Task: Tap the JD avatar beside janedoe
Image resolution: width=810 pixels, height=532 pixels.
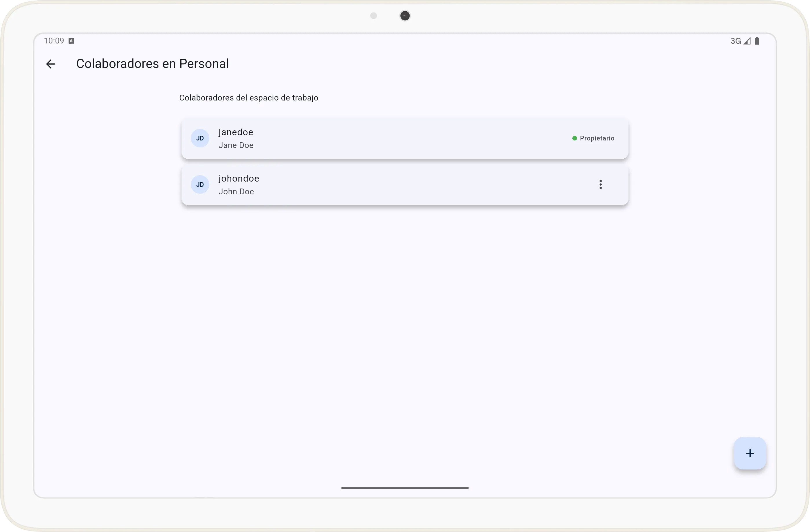Action: [200, 138]
